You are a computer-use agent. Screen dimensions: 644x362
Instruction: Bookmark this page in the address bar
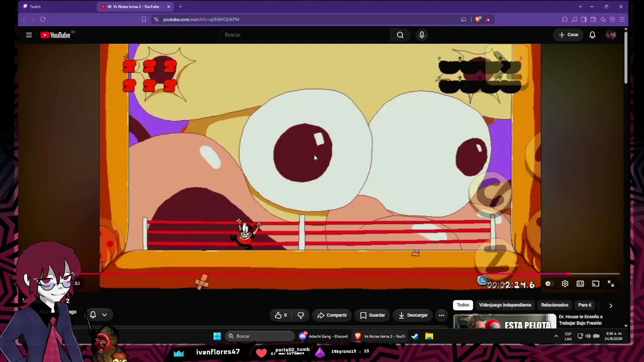144,19
